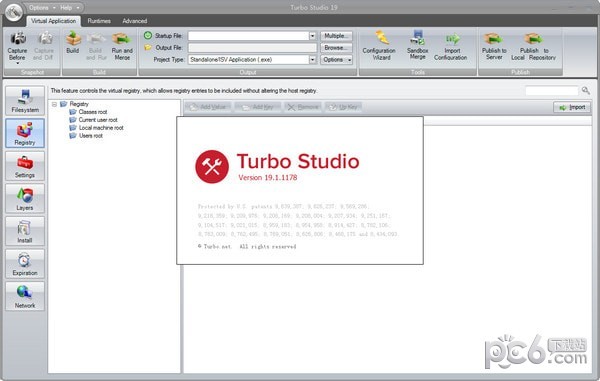Switch to the Runtimes tab

tap(99, 21)
